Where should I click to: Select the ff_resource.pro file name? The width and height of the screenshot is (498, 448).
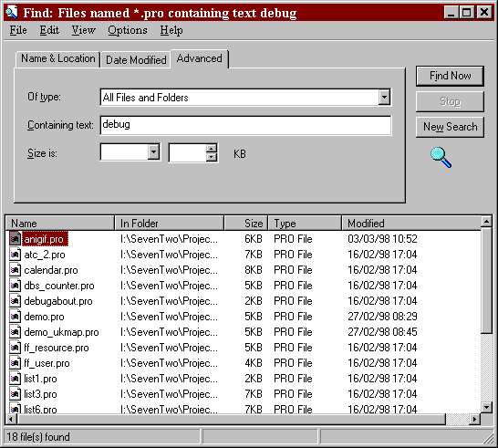click(57, 348)
